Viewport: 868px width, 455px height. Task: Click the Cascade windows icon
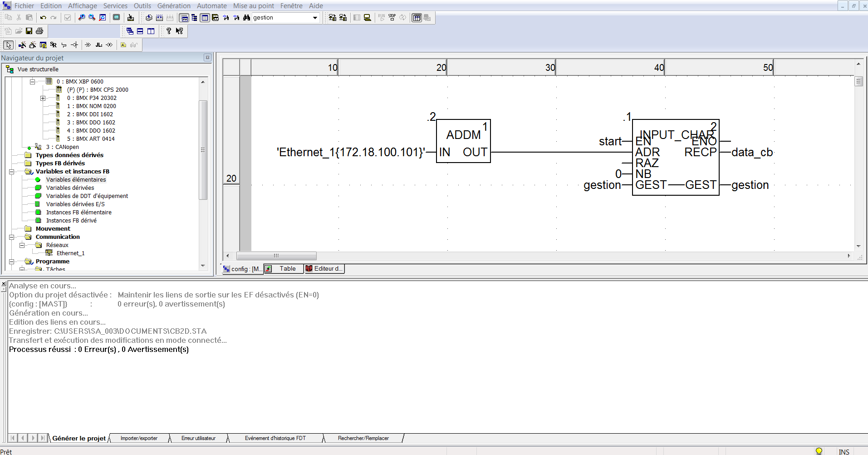click(130, 31)
